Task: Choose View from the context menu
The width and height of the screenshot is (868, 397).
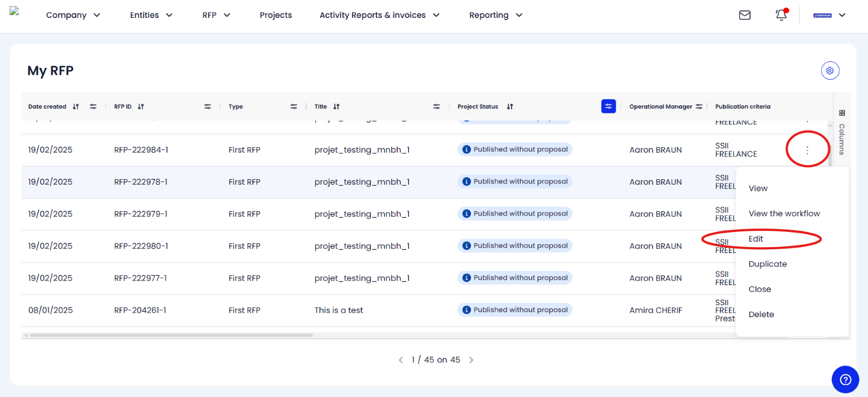Action: click(758, 188)
